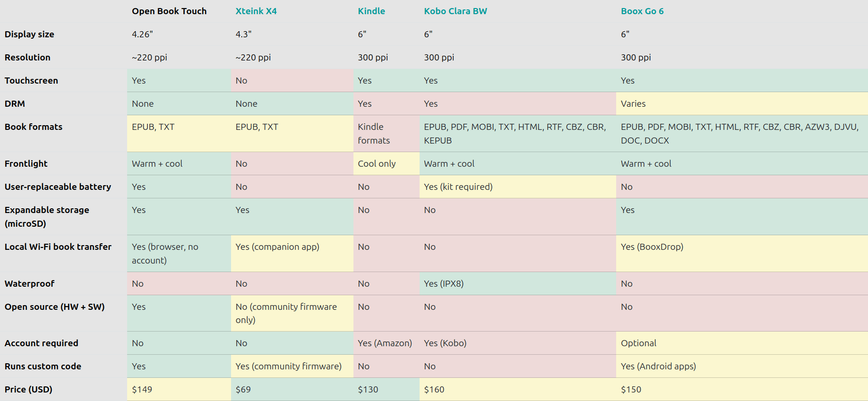868x401 pixels.
Task: Follow the Kobo Clara BW link
Action: 455,11
